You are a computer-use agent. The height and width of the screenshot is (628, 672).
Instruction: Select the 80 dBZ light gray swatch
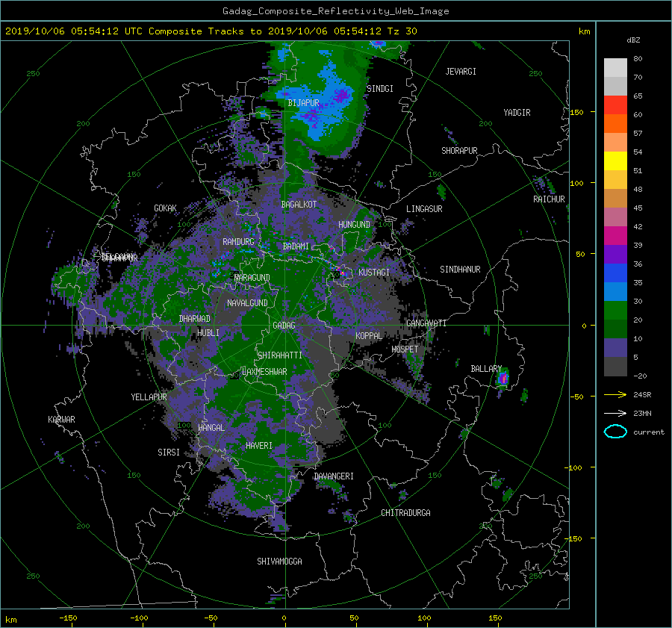click(615, 67)
